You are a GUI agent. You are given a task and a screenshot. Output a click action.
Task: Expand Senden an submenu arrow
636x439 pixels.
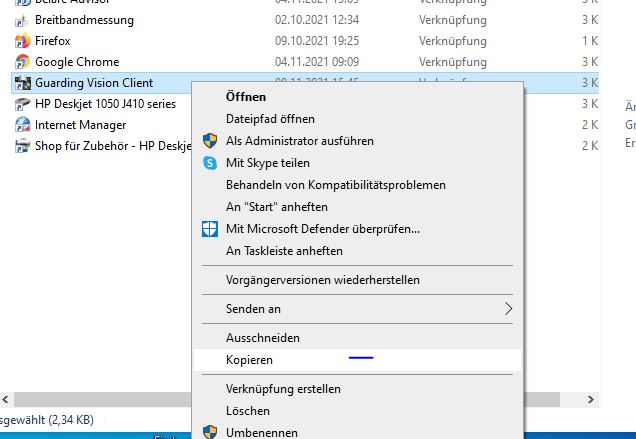point(508,309)
